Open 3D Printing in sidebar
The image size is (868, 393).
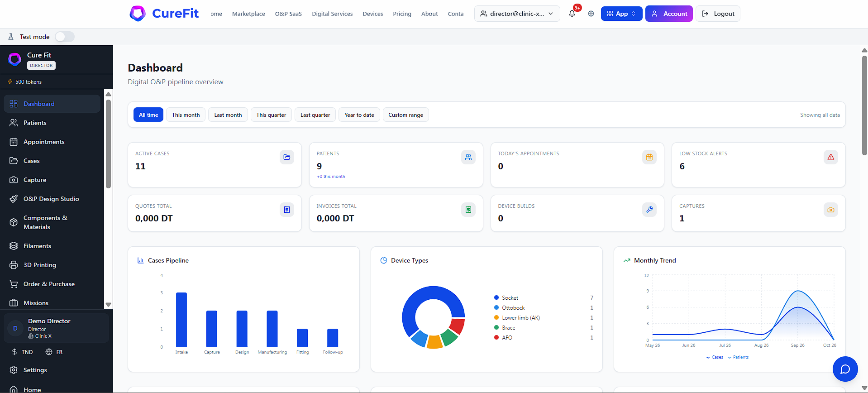point(52,265)
